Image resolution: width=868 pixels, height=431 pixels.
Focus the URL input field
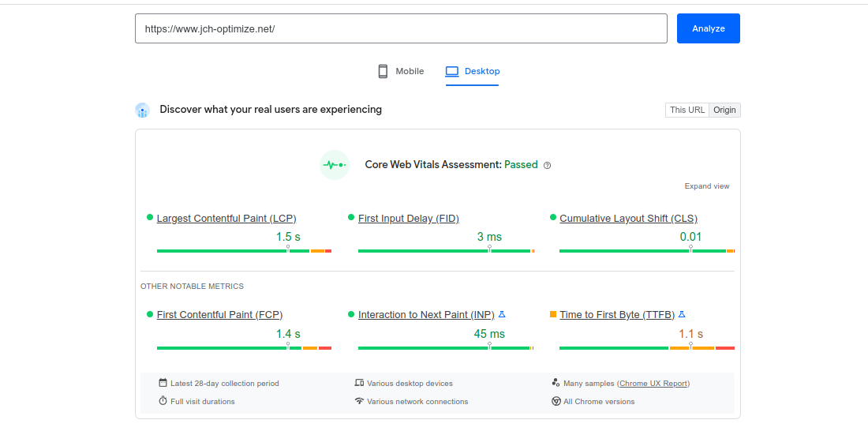[401, 28]
